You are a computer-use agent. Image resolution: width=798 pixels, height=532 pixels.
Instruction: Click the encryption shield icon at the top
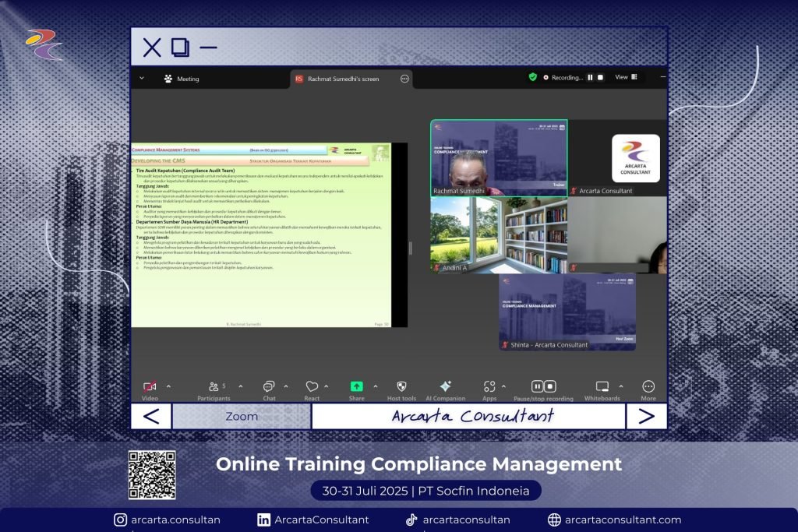click(x=533, y=77)
